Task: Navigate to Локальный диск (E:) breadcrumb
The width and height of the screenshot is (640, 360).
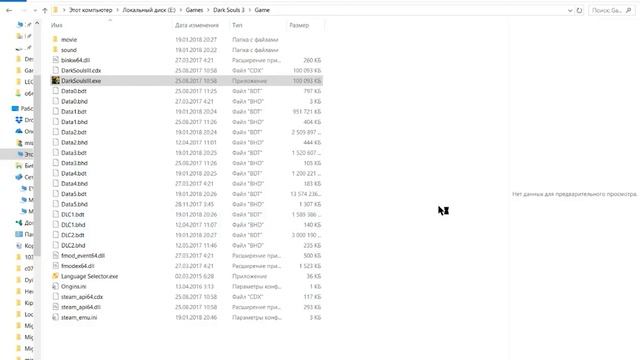Action: click(x=149, y=10)
